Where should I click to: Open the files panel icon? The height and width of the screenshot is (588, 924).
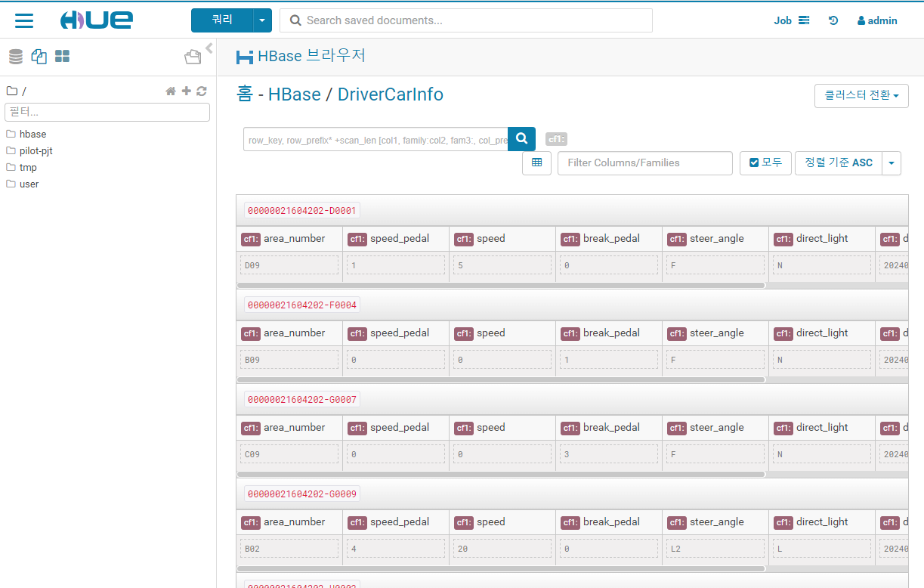point(193,57)
